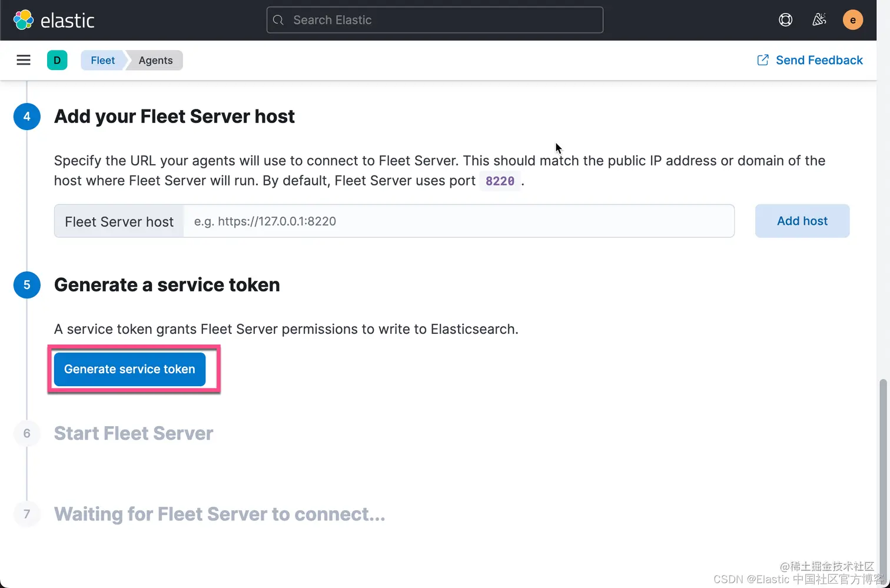Click the service token description text
Image resolution: width=890 pixels, height=588 pixels.
point(286,329)
